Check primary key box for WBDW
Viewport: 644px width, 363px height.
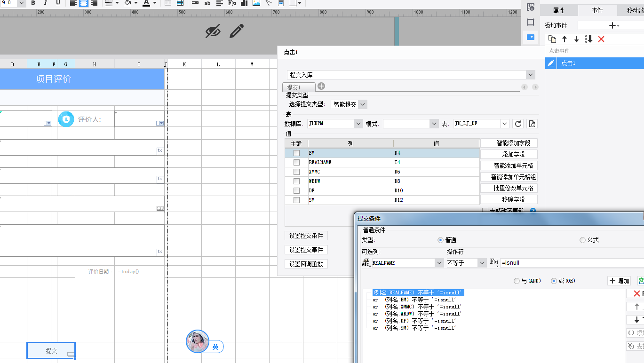(296, 181)
